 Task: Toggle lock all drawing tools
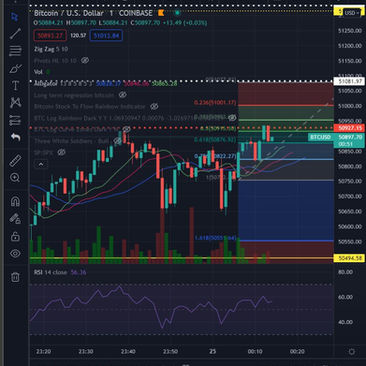[15, 236]
